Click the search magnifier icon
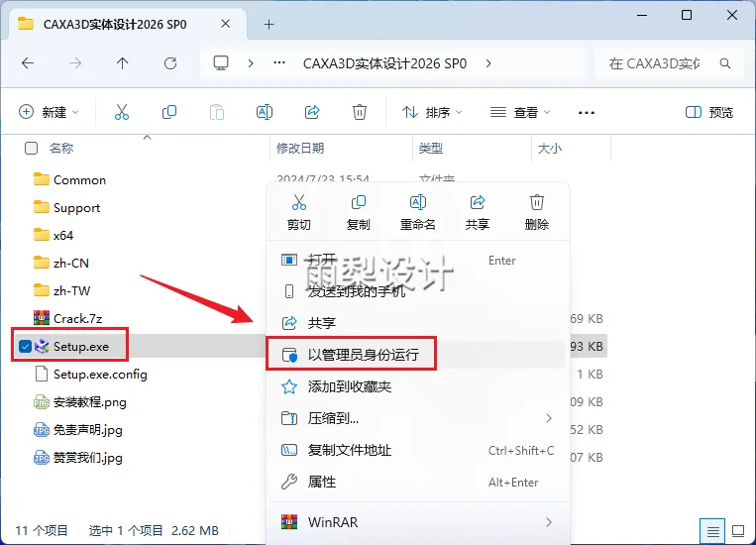Viewport: 756px width, 545px height. click(724, 63)
